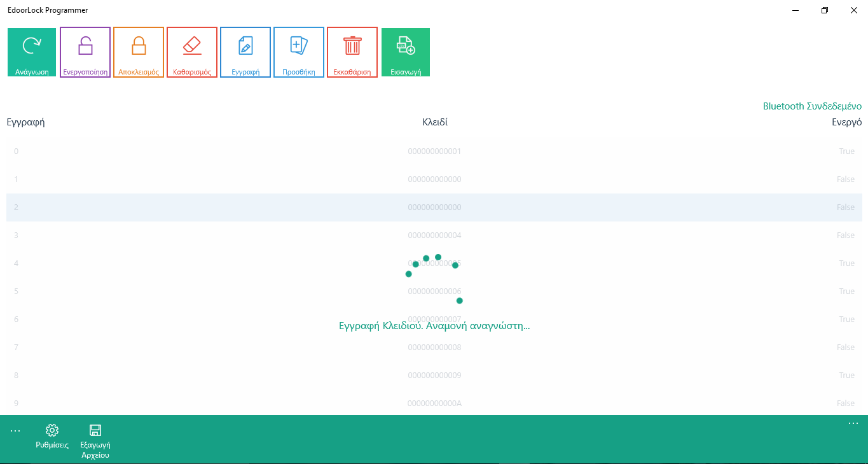This screenshot has width=868, height=464.
Task: Click True value in row 0
Action: click(x=846, y=151)
